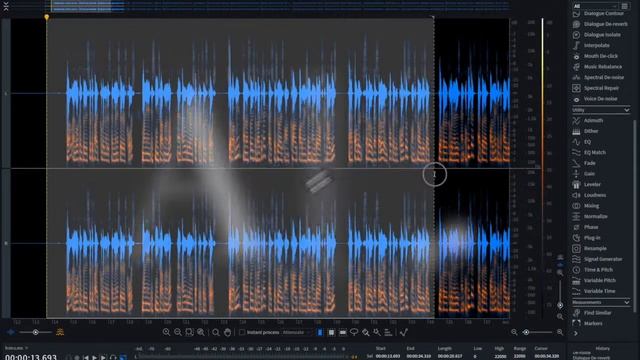Toggle the module list view button
The height and width of the screenshot is (360, 640).
coord(624,6)
